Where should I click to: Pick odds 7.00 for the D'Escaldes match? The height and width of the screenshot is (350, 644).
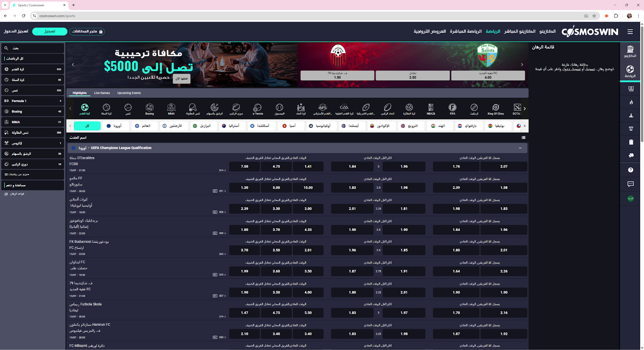click(x=244, y=167)
